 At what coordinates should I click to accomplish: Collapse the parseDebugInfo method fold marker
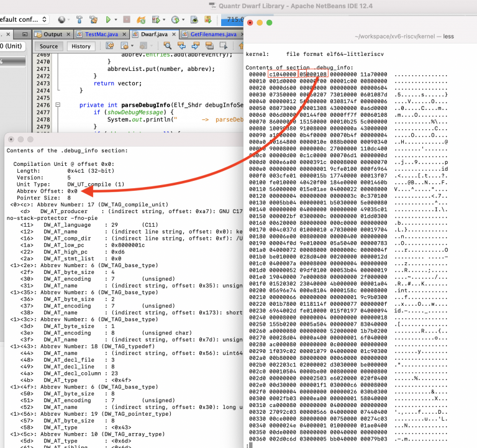point(58,105)
